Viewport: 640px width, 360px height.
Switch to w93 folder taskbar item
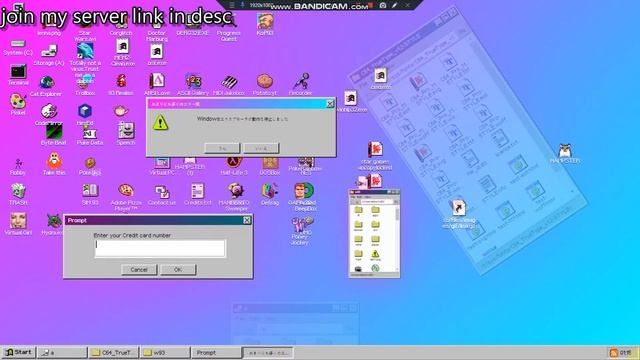tap(165, 353)
